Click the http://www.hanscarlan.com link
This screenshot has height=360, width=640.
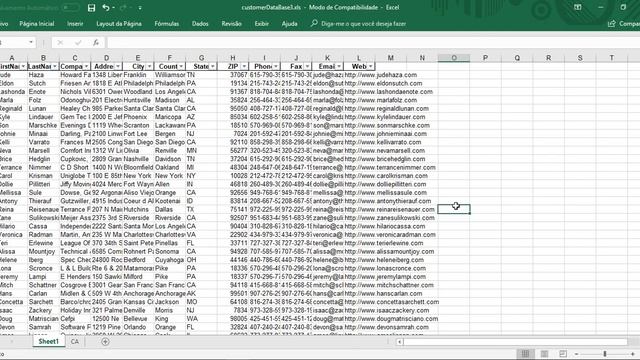click(x=383, y=293)
